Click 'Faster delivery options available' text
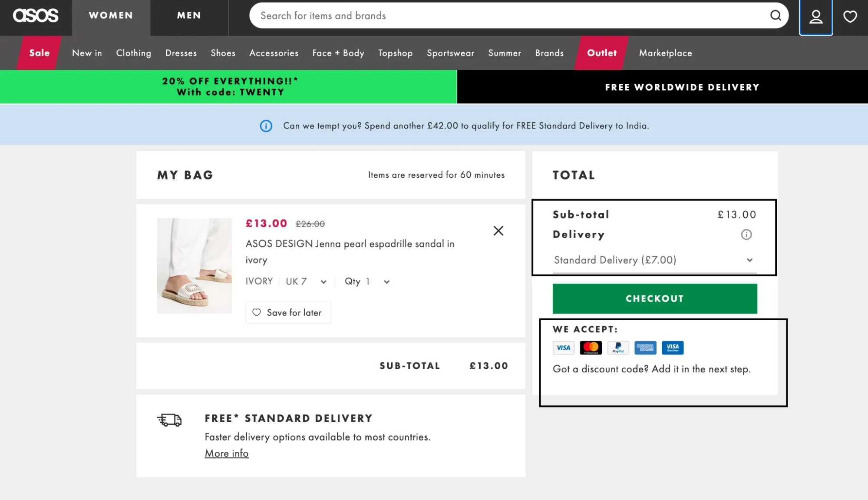 (318, 437)
